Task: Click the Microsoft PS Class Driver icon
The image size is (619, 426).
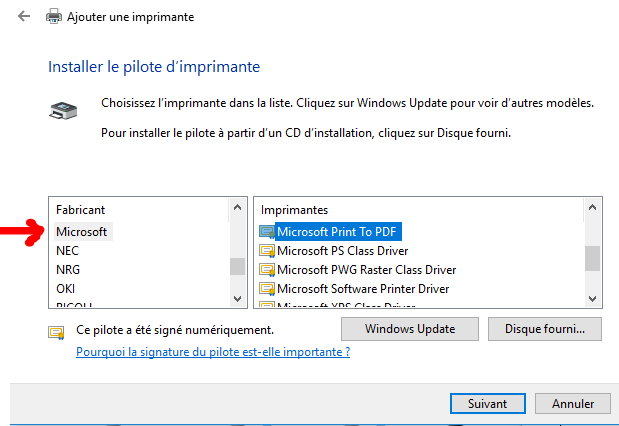Action: (267, 250)
